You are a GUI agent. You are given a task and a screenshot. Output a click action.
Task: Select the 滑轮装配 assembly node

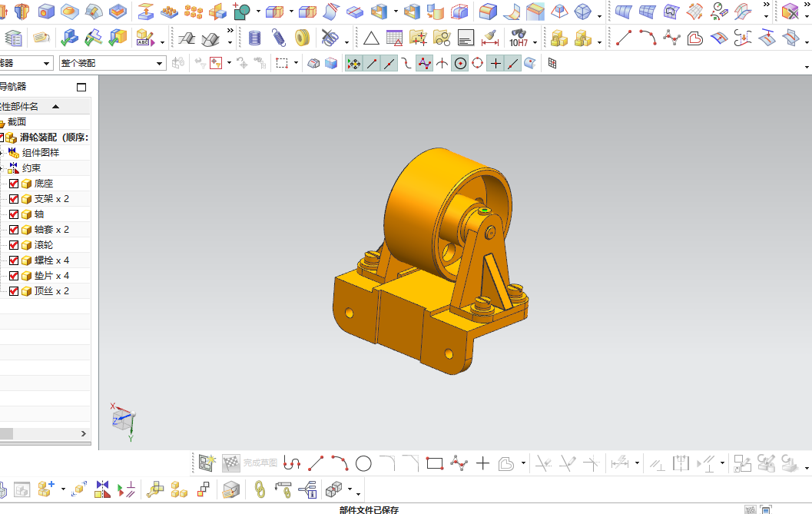point(53,138)
